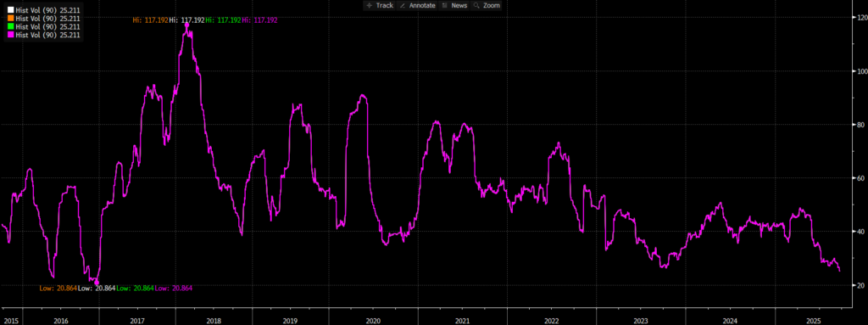Click the 100 value on the y-axis
The image size is (868, 325).
point(859,71)
